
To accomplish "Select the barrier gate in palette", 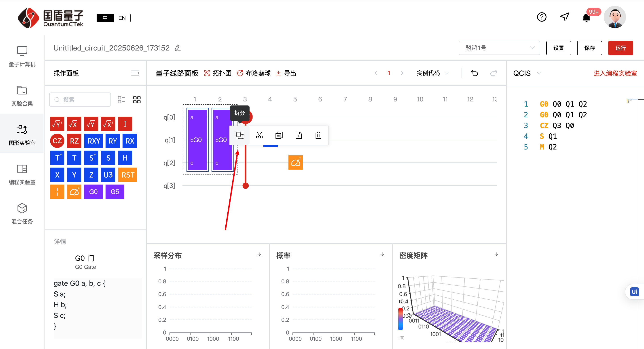I will point(57,192).
